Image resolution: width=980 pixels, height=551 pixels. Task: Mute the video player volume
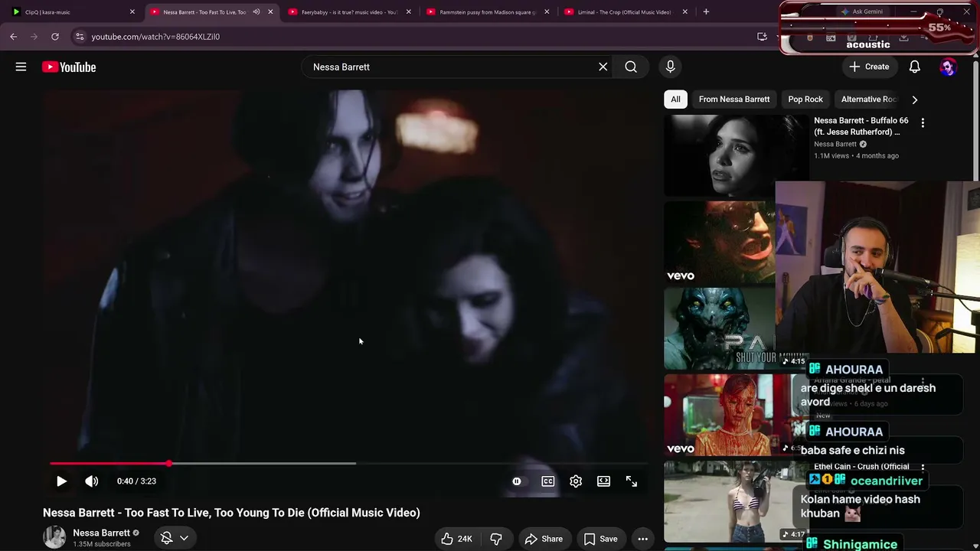92,481
